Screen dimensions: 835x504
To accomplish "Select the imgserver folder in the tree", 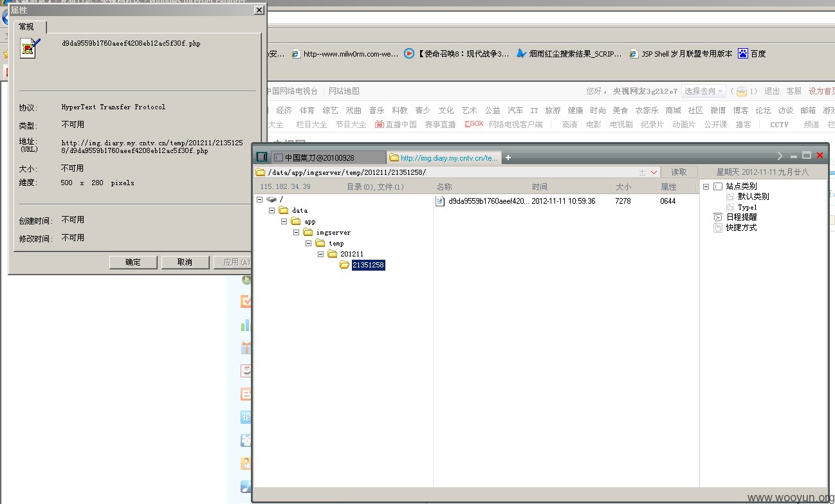I will (x=333, y=232).
